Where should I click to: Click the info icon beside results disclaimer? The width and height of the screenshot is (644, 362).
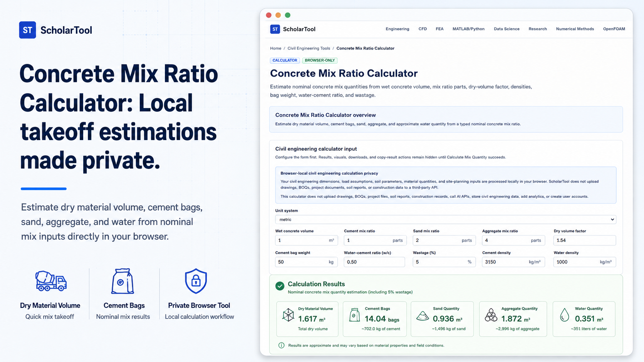tap(282, 345)
